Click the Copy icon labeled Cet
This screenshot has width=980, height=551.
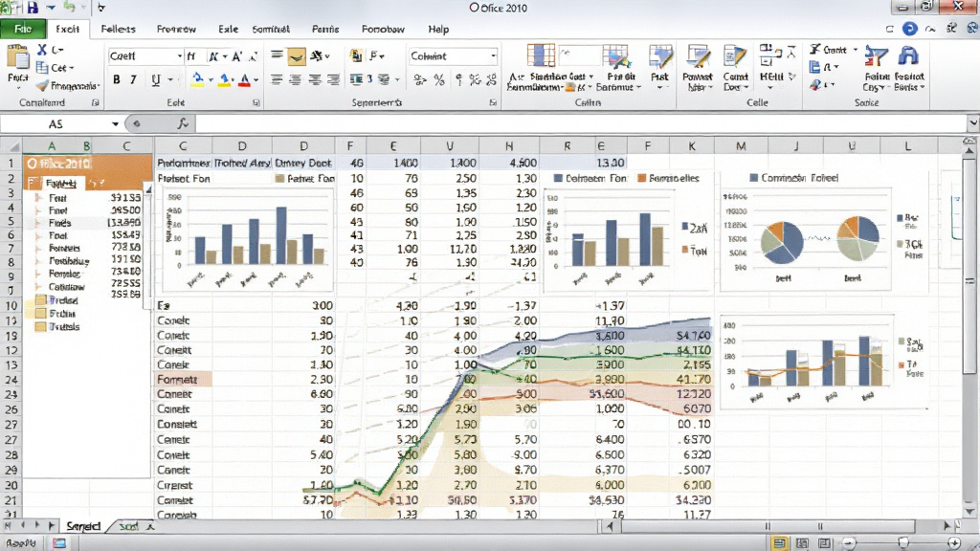click(42, 67)
